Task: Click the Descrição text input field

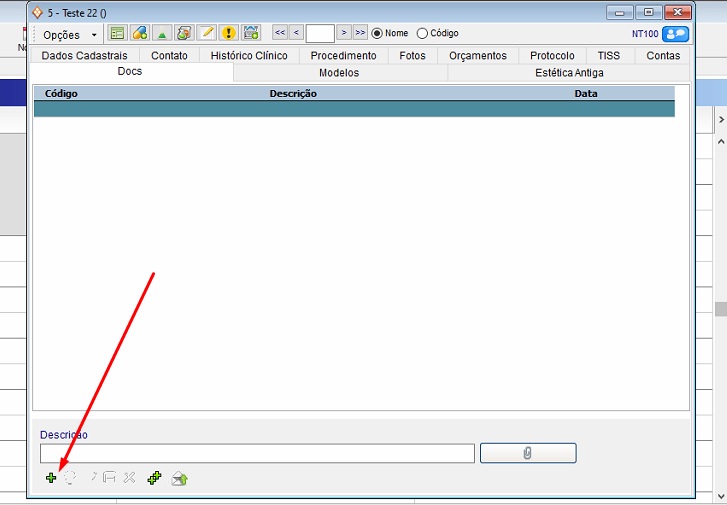Action: point(257,453)
